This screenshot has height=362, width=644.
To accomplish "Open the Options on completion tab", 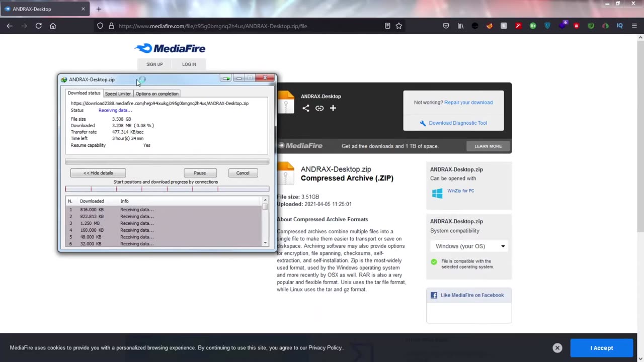I will tap(157, 94).
